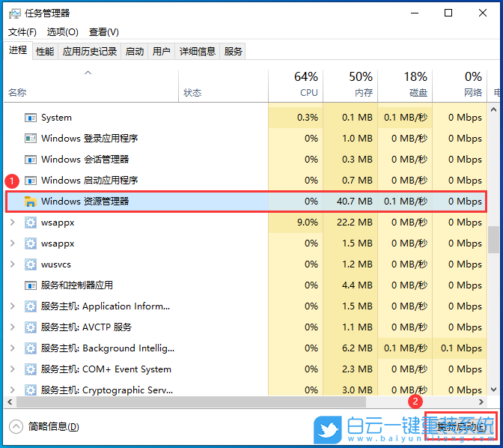The width and height of the screenshot is (503, 448).
Task: Click the 9.0% CPU cell of wsappx
Action: [296, 223]
